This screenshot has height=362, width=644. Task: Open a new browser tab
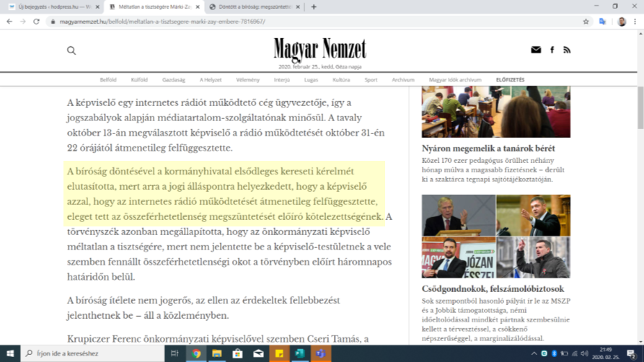tap(313, 6)
